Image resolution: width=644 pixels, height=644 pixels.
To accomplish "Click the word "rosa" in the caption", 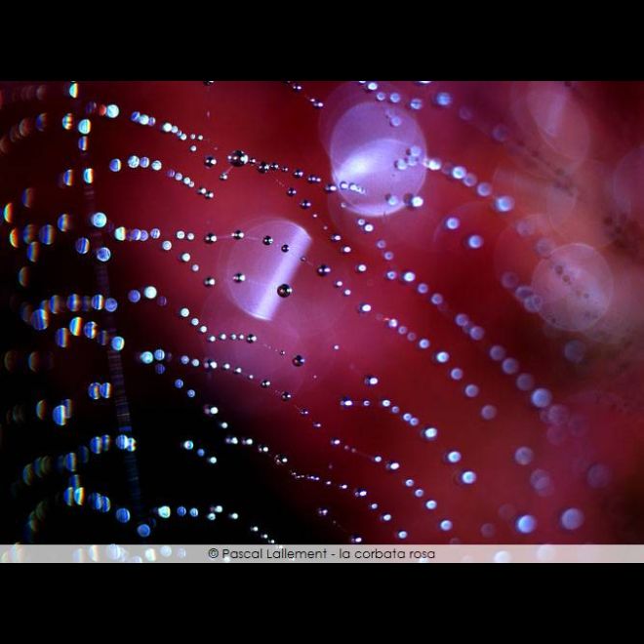I will [421, 554].
